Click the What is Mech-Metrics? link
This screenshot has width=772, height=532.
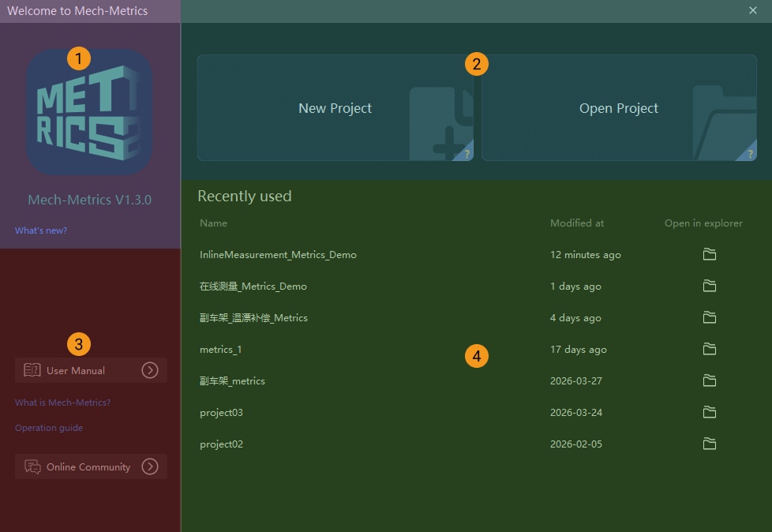[x=62, y=403]
